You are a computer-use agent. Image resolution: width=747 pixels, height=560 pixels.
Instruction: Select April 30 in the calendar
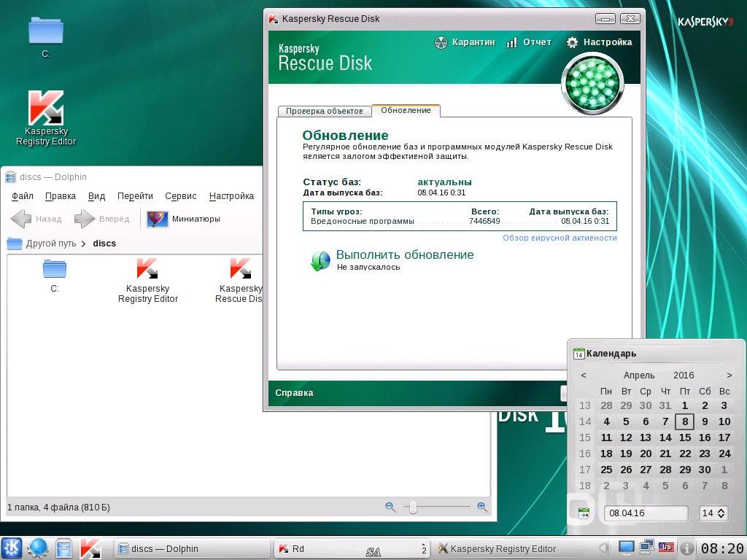(x=705, y=470)
